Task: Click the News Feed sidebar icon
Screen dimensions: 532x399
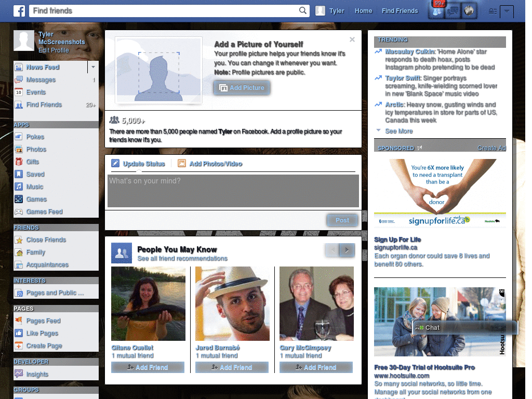Action: click(x=19, y=67)
